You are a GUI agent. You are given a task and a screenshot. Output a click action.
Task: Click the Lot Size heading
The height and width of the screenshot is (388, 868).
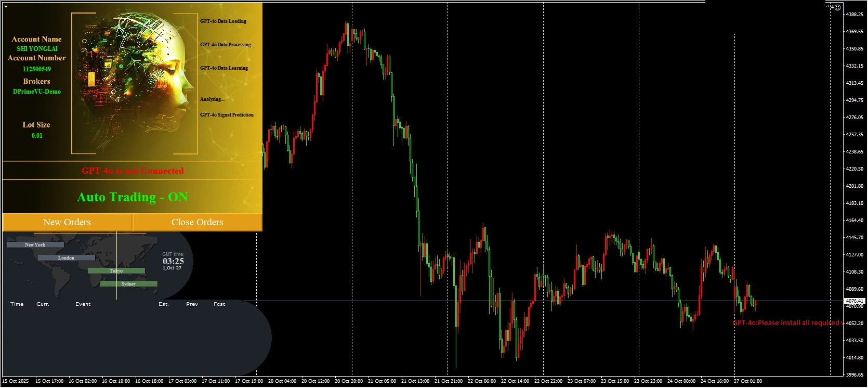(36, 125)
